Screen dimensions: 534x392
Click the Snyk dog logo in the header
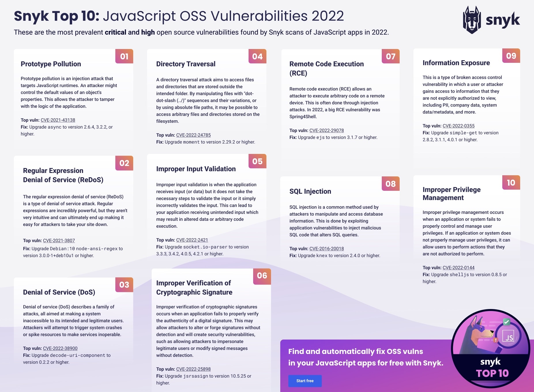(472, 20)
